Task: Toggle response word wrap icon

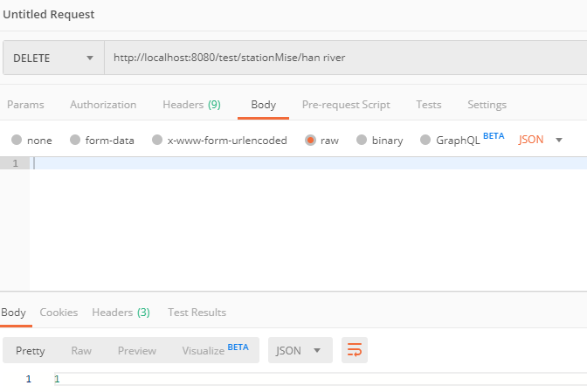Action: tap(355, 350)
